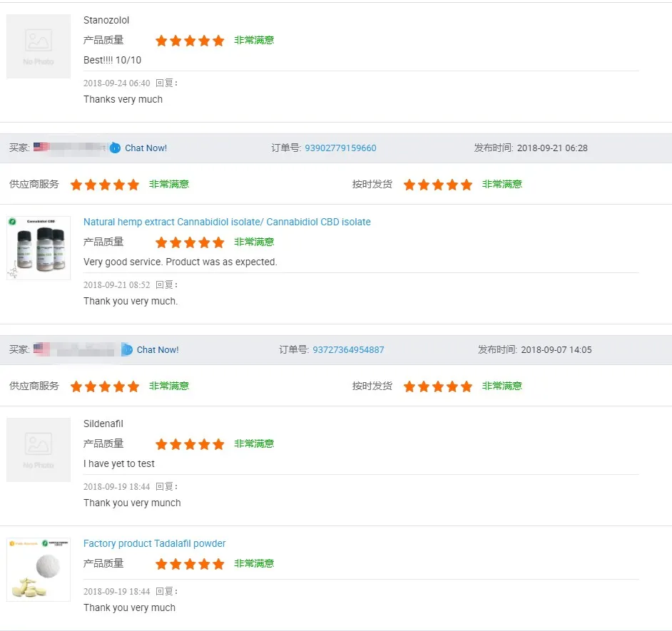This screenshot has width=672, height=631.
Task: Click product quality stars under Stanozolol
Action: coord(190,41)
